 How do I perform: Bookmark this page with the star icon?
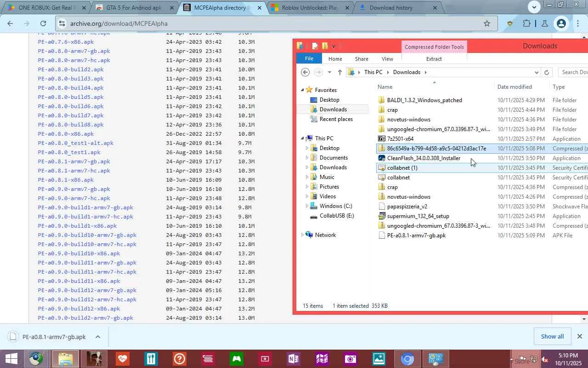[487, 23]
